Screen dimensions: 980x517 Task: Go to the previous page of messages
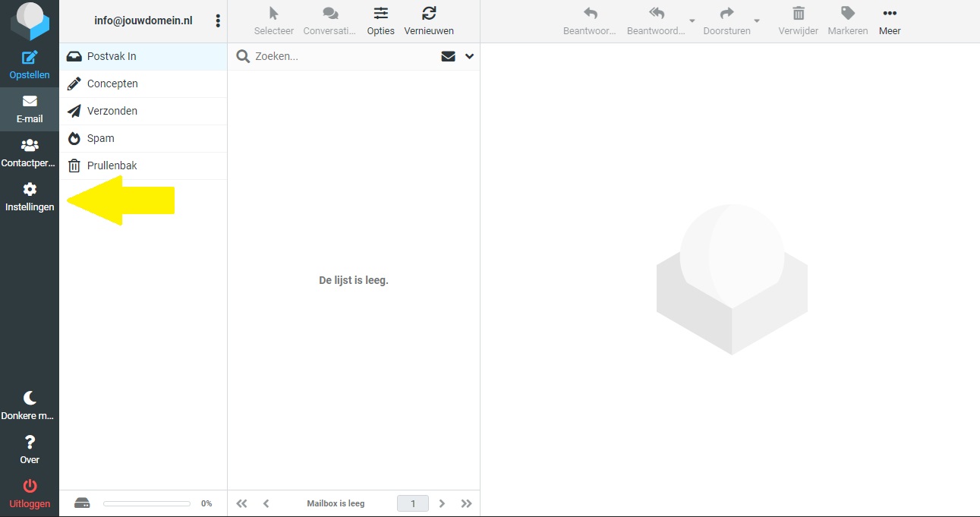pyautogui.click(x=266, y=503)
